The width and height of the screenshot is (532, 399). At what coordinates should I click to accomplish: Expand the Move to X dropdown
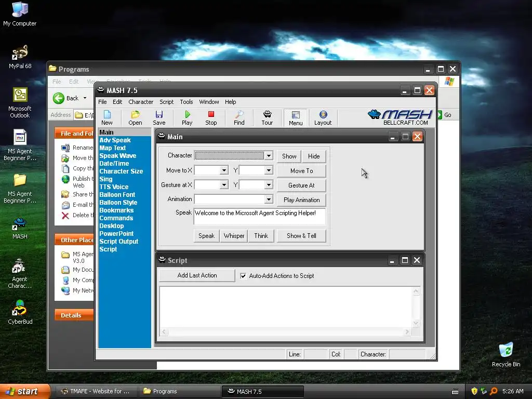224,170
